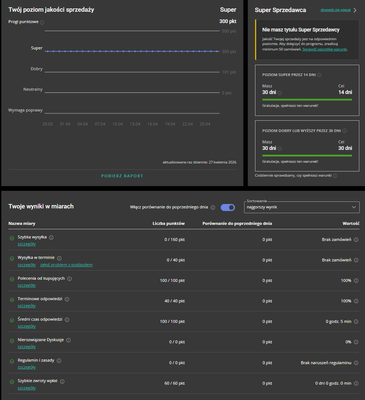Open info icon beside POZIOM DOBRY LUB WYŻSZY heading
Viewport: 365px width, 400px height.
point(344,131)
